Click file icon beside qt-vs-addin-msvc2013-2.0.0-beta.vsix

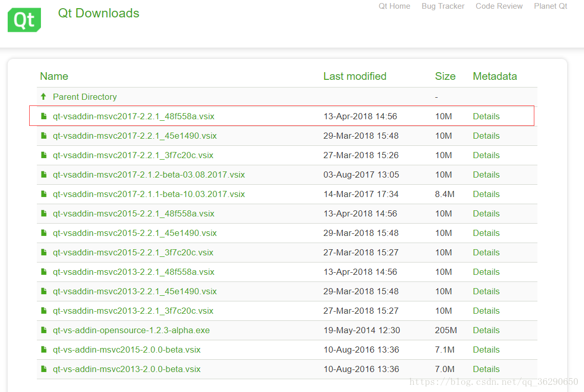[x=44, y=369]
